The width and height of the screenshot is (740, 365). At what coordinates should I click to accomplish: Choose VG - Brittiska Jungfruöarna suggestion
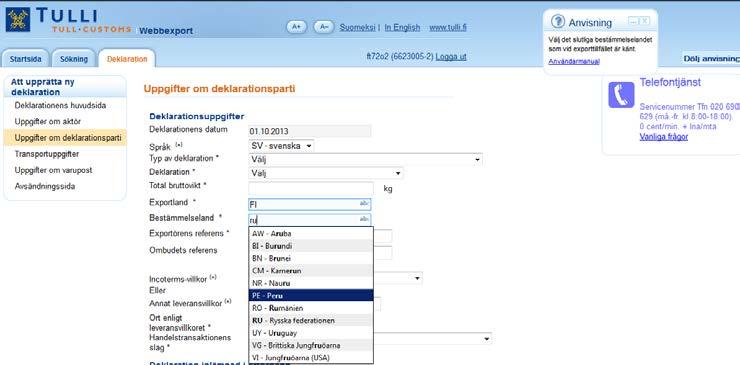pos(311,345)
